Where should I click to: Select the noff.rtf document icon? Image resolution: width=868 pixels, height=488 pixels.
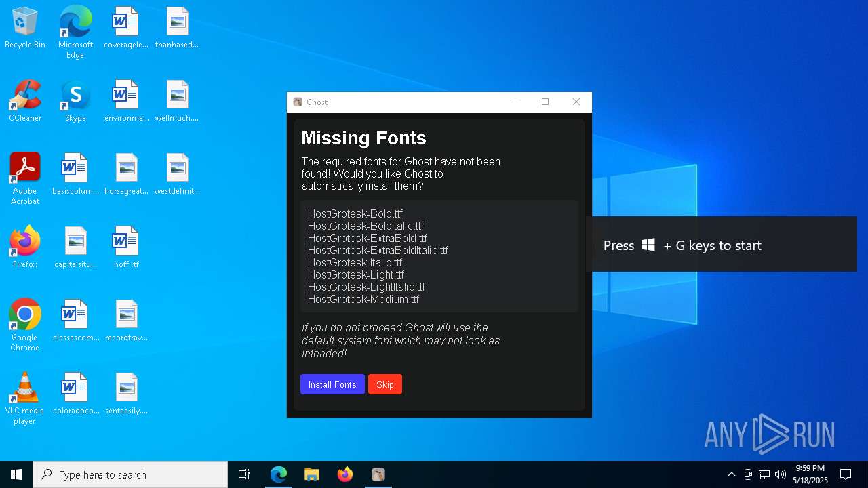point(126,248)
